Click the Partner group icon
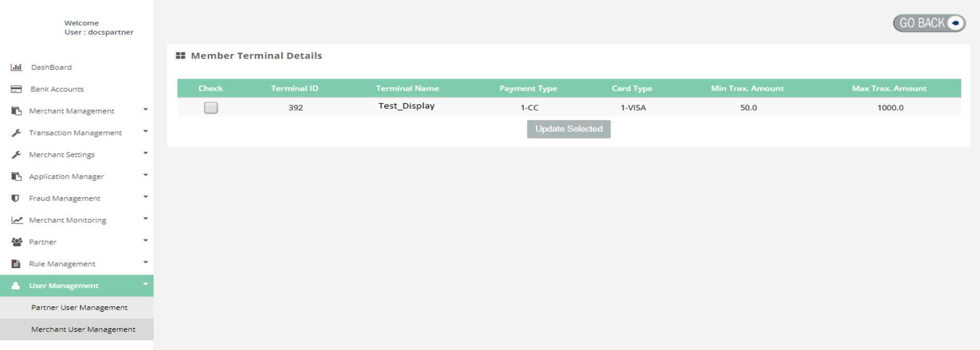 point(16,242)
